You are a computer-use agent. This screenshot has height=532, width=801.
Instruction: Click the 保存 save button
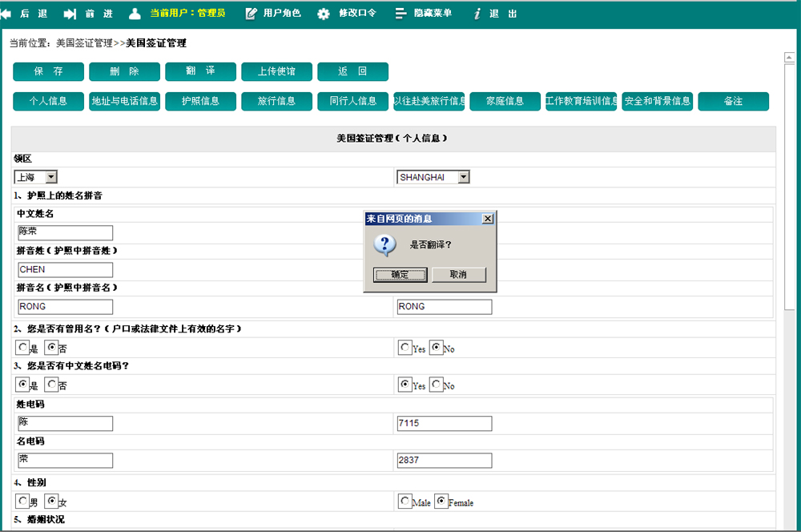pos(48,71)
